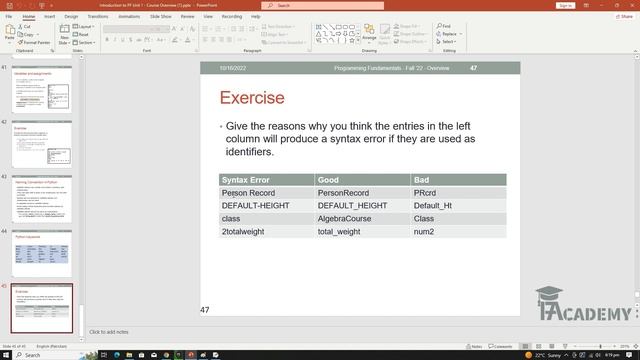Click the Find magnifier button
Screen dimensions: 640x360
(444, 26)
